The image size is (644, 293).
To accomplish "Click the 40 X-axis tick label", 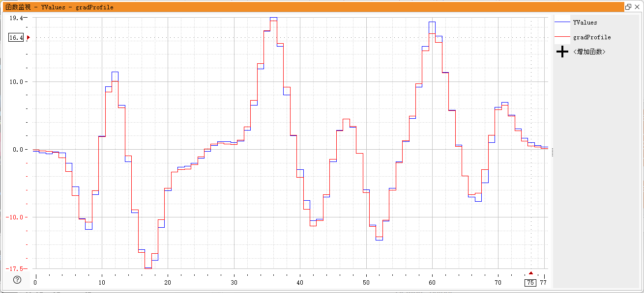I will [x=300, y=283].
